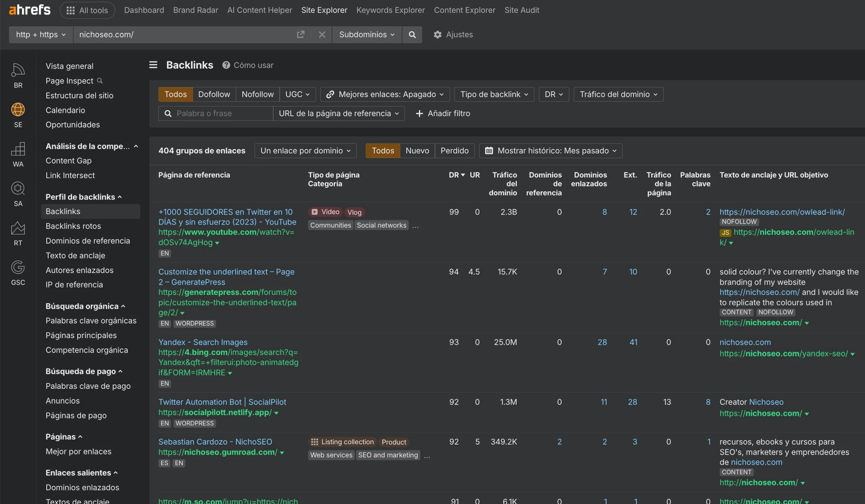The image size is (865, 504).
Task: Go to Dashboard in top navigation
Action: 144,10
